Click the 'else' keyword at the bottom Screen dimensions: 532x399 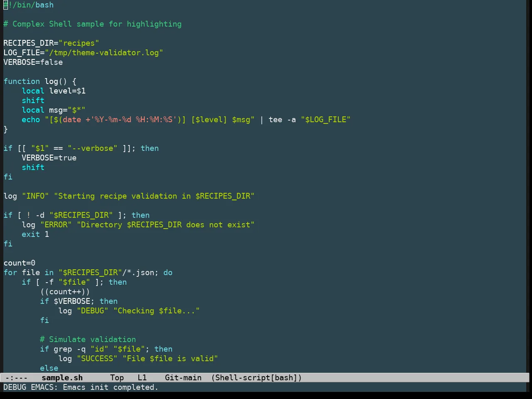[x=49, y=368]
